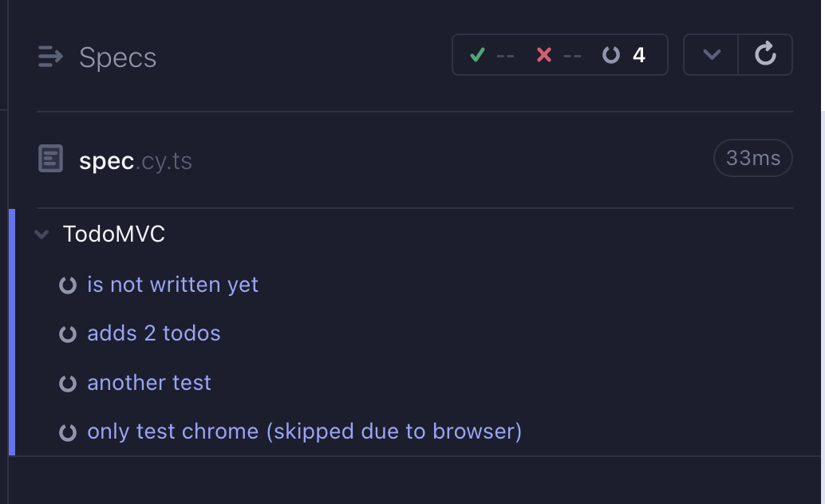Viewport: 825px width, 504px height.
Task: Click the spinner beside 'is not written yet'
Action: pyautogui.click(x=68, y=285)
